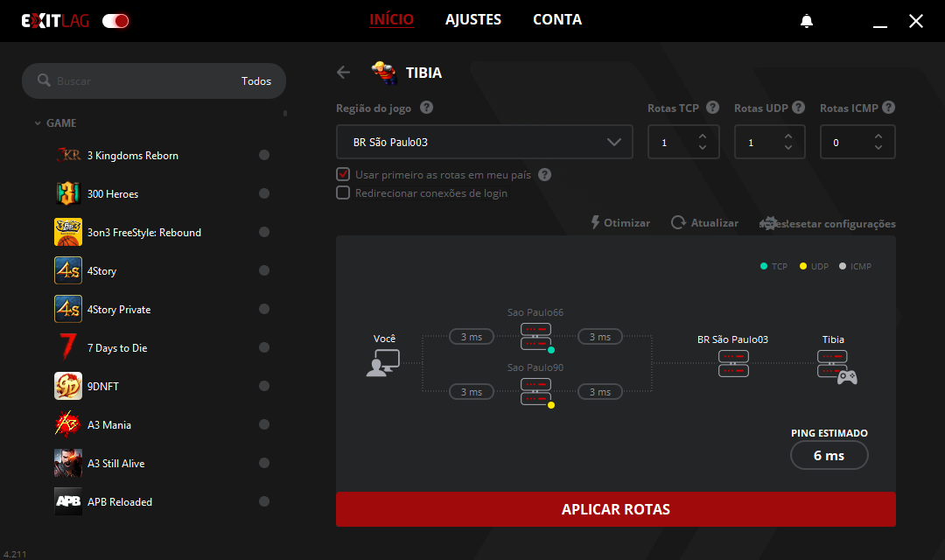Select the 9DNFT list entry name
The image size is (945, 560).
pos(103,386)
